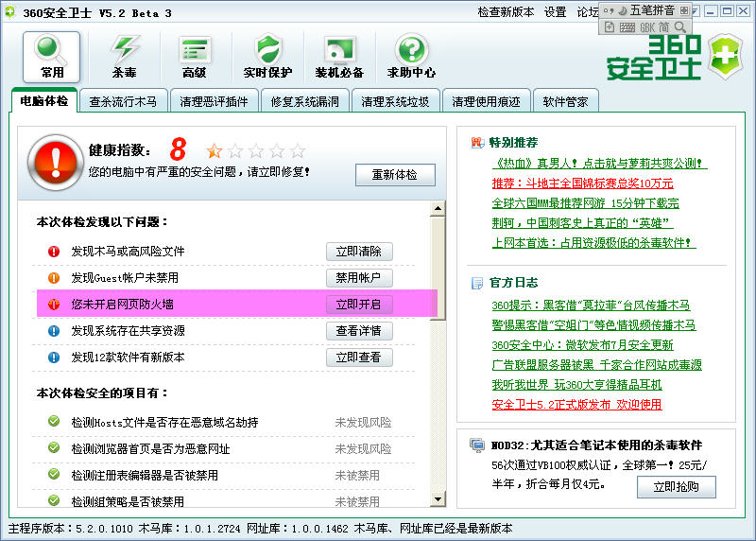This screenshot has height=541, width=756.
Task: Switch to the 电脑体检 tab
Action: (x=43, y=101)
